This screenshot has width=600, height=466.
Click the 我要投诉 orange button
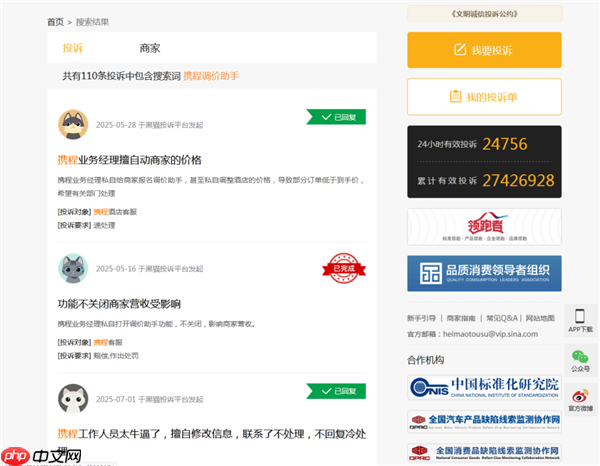point(483,49)
